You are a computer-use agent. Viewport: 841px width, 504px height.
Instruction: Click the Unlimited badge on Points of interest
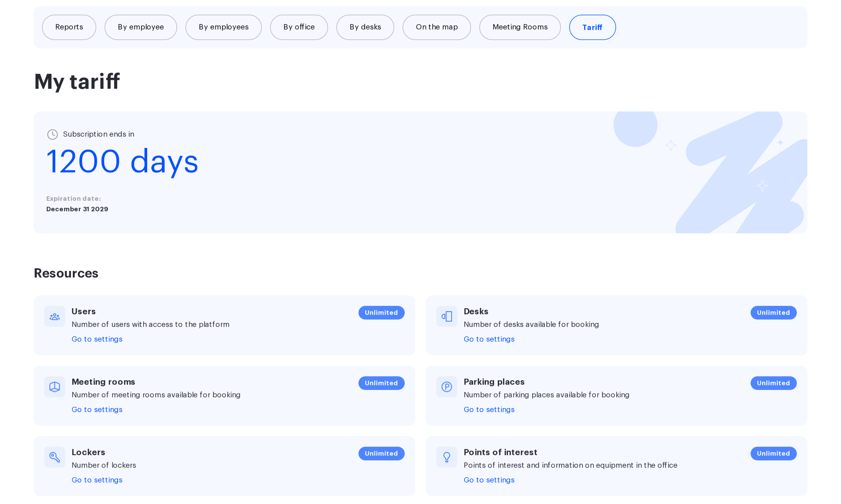coord(773,453)
